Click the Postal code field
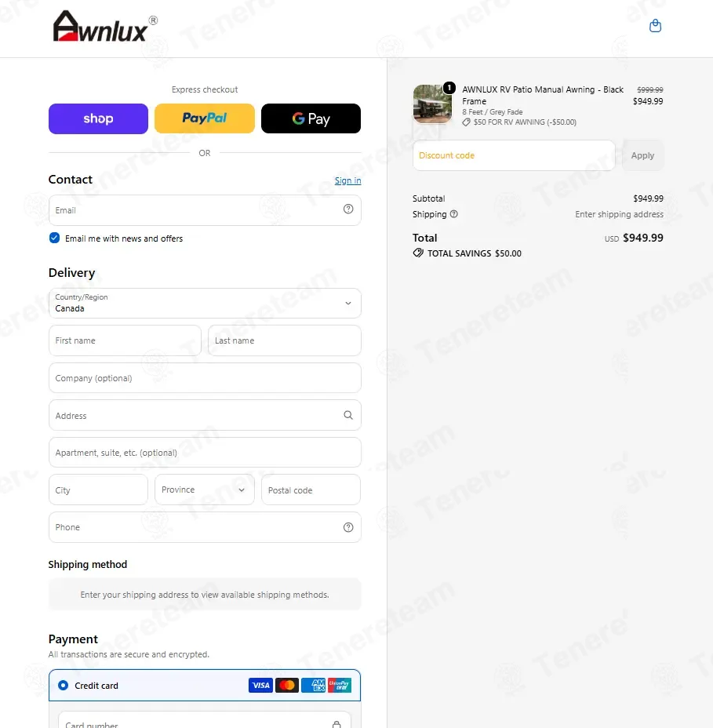The image size is (713, 728). click(311, 490)
